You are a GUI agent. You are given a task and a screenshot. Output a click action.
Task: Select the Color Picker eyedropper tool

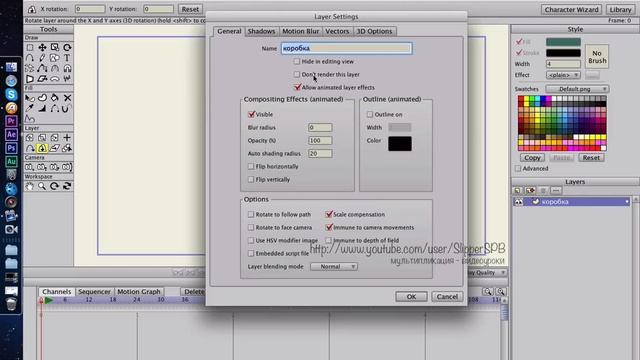[x=30, y=108]
